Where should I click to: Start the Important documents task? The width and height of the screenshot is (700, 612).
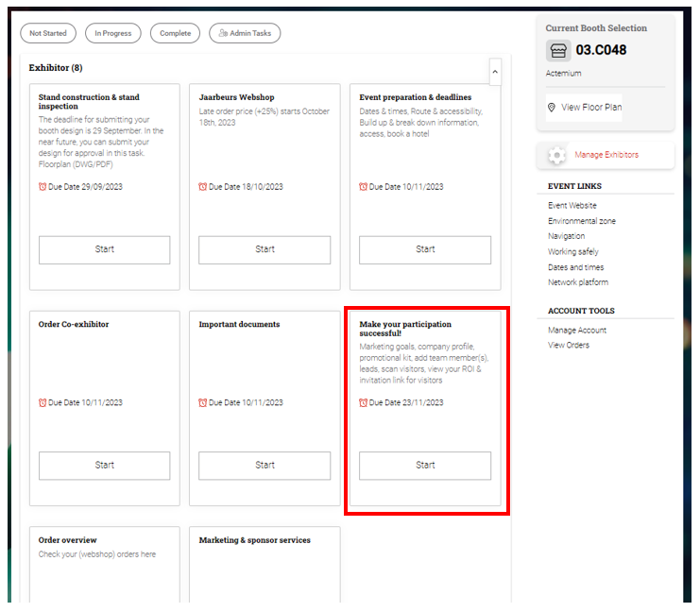(x=265, y=466)
